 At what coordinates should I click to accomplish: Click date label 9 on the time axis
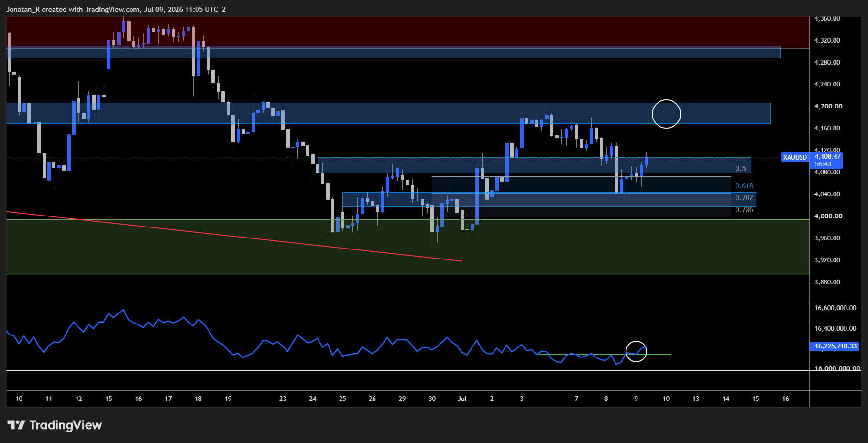click(x=636, y=399)
